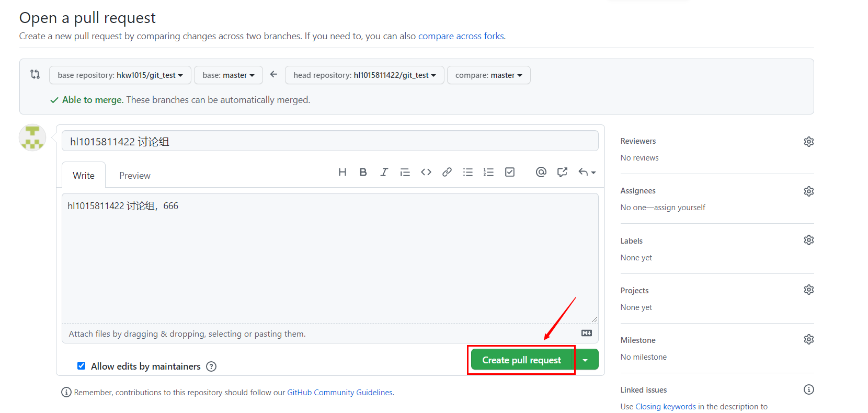This screenshot has width=868, height=413.
Task: Mention a user with the @ icon
Action: tap(541, 172)
